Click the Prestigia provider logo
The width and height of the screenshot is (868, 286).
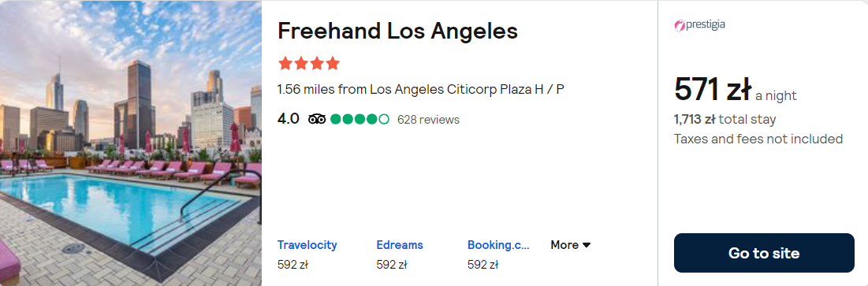(x=700, y=25)
